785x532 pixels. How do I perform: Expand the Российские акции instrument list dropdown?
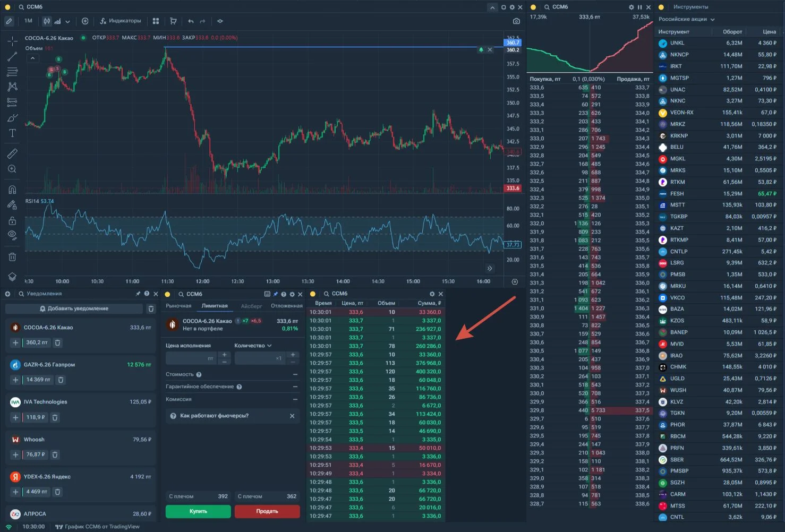[687, 19]
